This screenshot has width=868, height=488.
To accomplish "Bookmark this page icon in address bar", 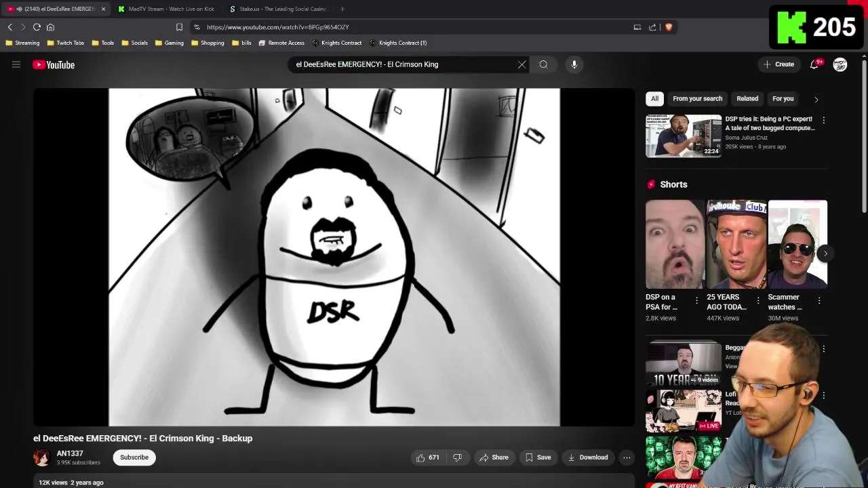I will 179,27.
